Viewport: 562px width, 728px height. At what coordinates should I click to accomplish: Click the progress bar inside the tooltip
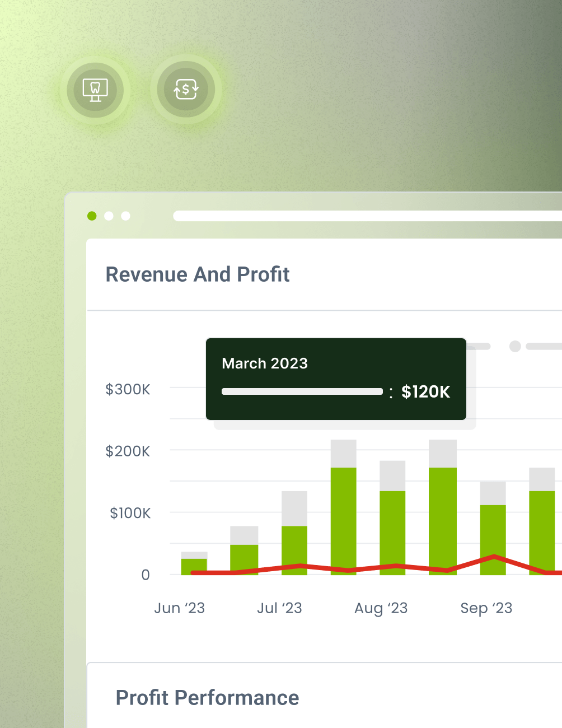point(302,392)
